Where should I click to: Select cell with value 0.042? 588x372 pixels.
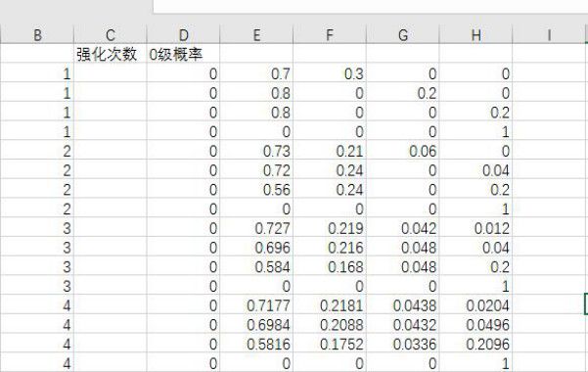(x=403, y=228)
